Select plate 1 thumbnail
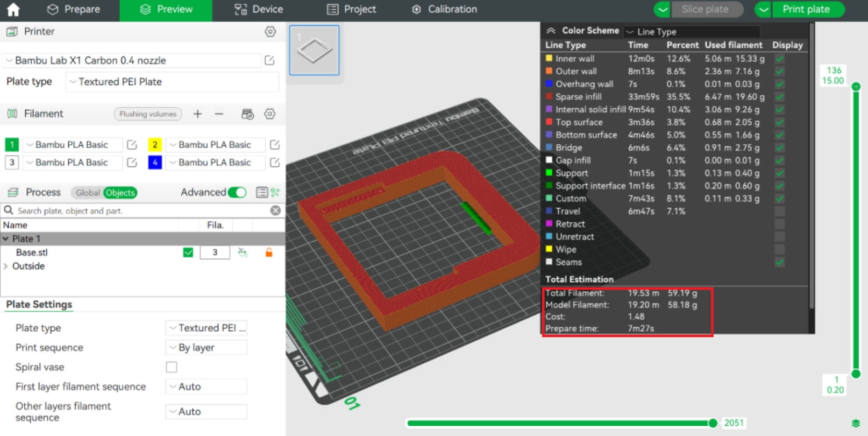Viewport: 868px width, 436px height. pyautogui.click(x=315, y=50)
